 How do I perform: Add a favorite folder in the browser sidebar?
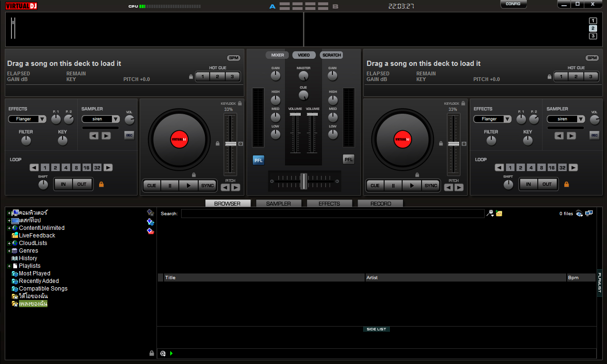coord(150,212)
